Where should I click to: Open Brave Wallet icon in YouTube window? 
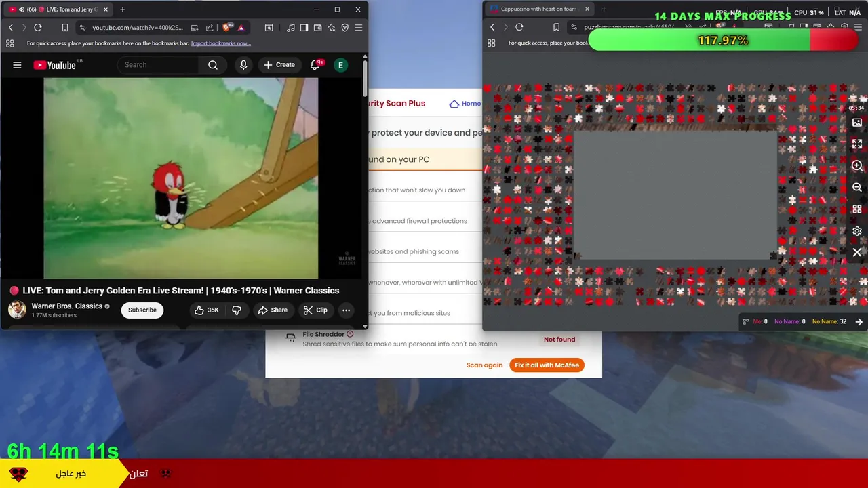(x=318, y=28)
